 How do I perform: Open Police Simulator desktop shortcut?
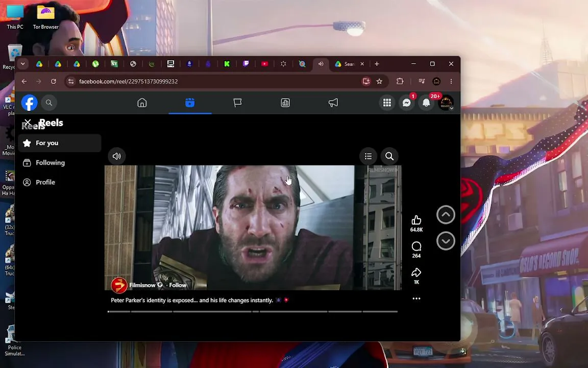tap(15, 341)
